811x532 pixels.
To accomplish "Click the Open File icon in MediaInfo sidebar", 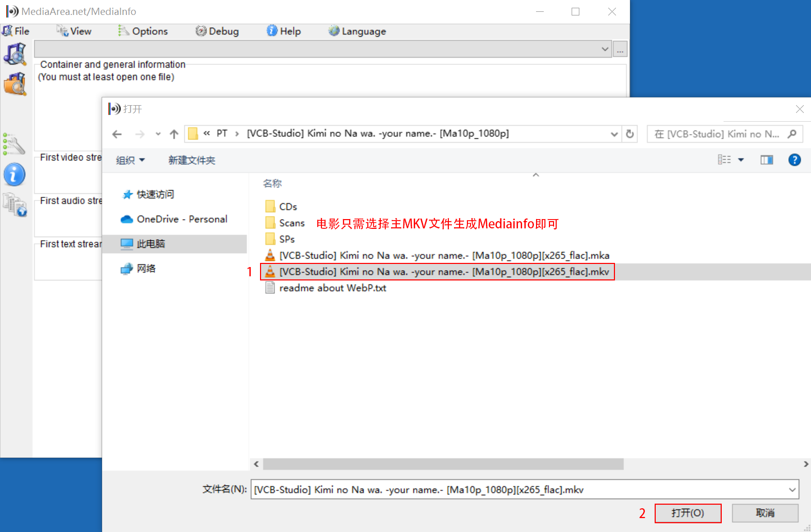I will (x=15, y=54).
